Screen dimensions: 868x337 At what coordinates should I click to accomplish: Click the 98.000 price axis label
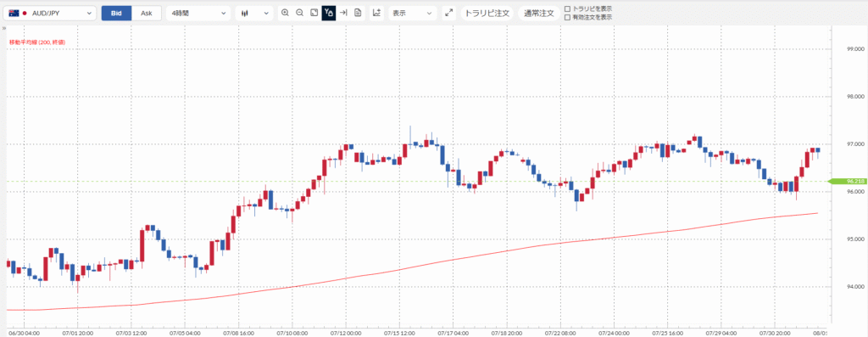click(856, 97)
